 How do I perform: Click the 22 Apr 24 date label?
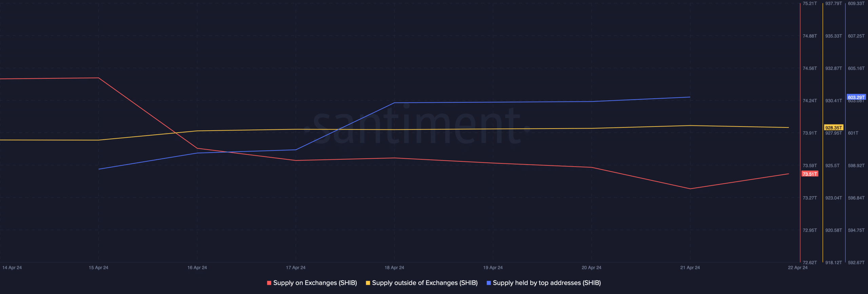click(797, 268)
